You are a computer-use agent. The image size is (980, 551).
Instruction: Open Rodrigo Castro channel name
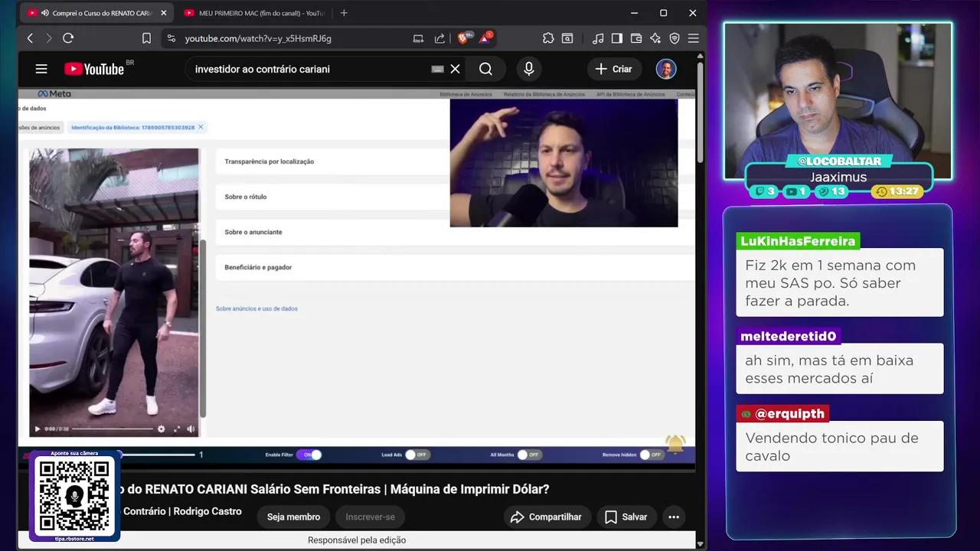tap(206, 511)
